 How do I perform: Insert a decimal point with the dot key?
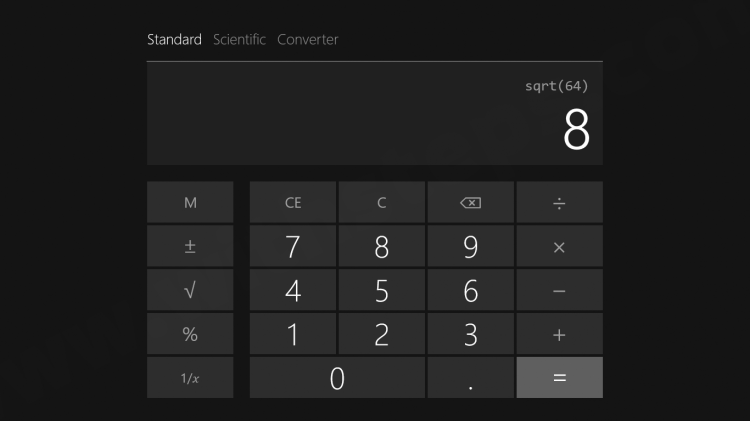coord(471,377)
